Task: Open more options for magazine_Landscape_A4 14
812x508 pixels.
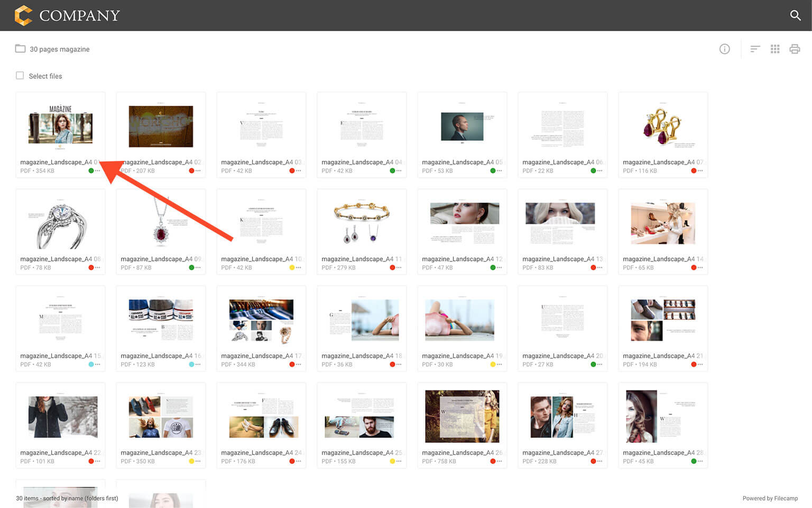Action: coord(700,268)
